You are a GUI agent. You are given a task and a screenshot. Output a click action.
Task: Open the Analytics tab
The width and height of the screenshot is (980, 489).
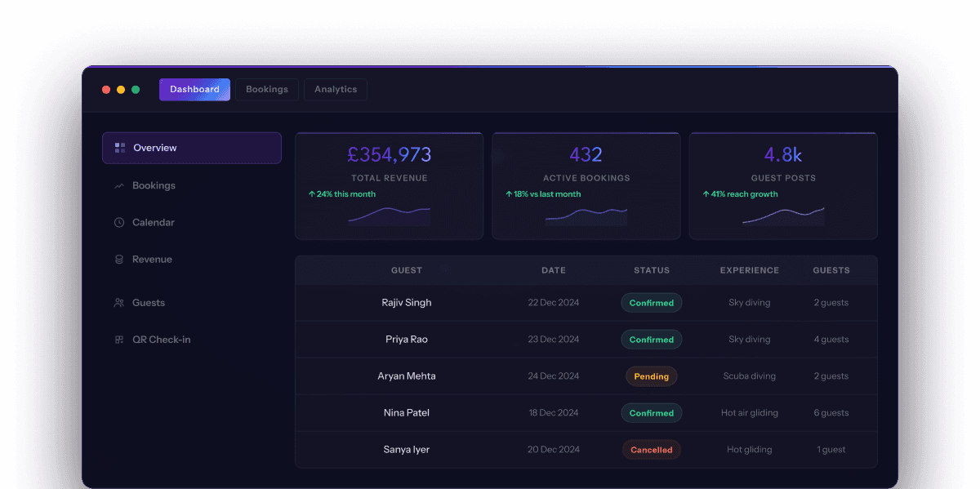(336, 90)
